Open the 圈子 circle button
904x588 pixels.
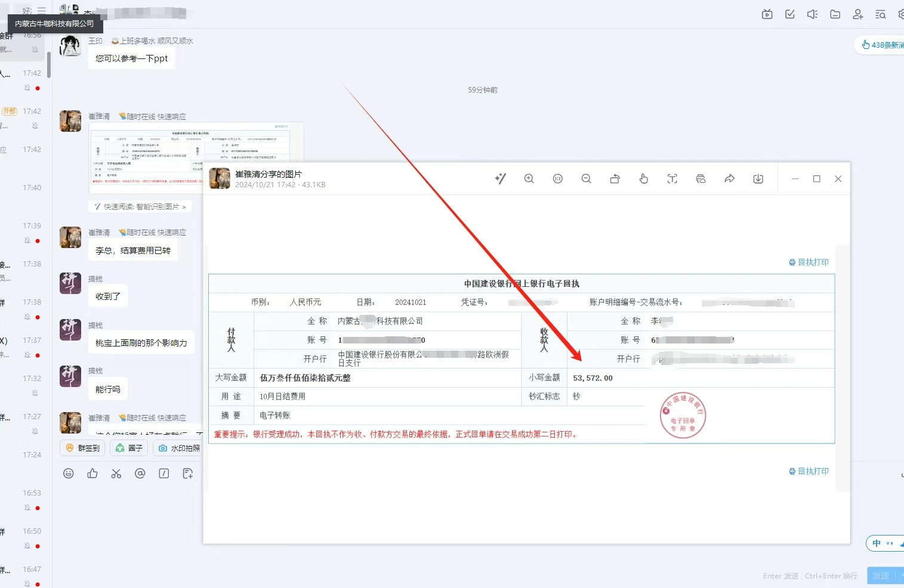click(129, 448)
